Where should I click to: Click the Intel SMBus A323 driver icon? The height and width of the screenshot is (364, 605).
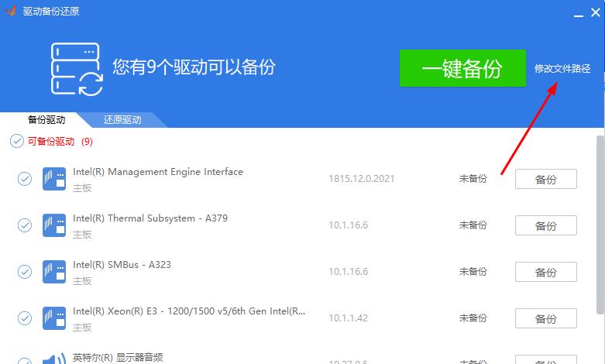[x=53, y=272]
